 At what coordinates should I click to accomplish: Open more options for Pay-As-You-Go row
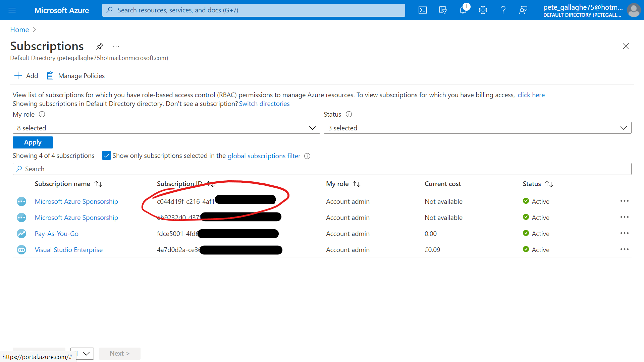tap(625, 233)
